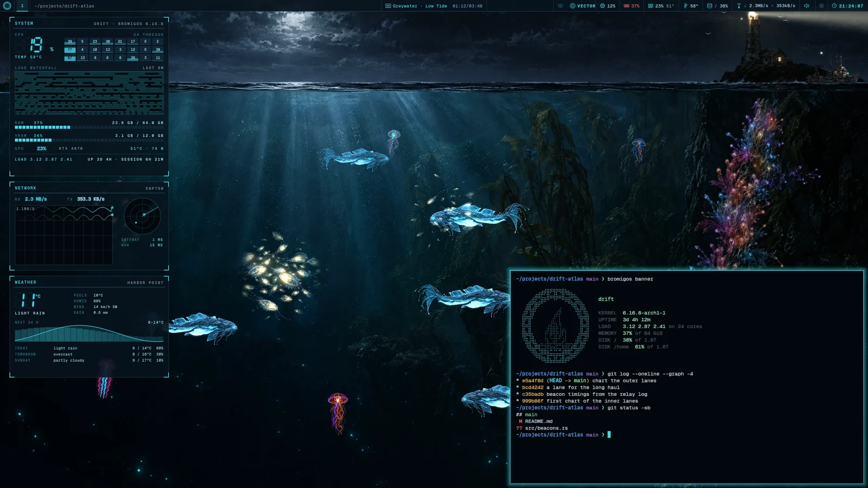Click the large CPU percentage digits

36,44
